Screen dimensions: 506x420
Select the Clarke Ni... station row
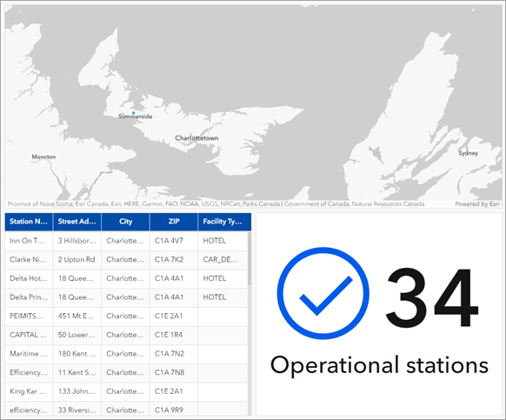click(x=126, y=259)
